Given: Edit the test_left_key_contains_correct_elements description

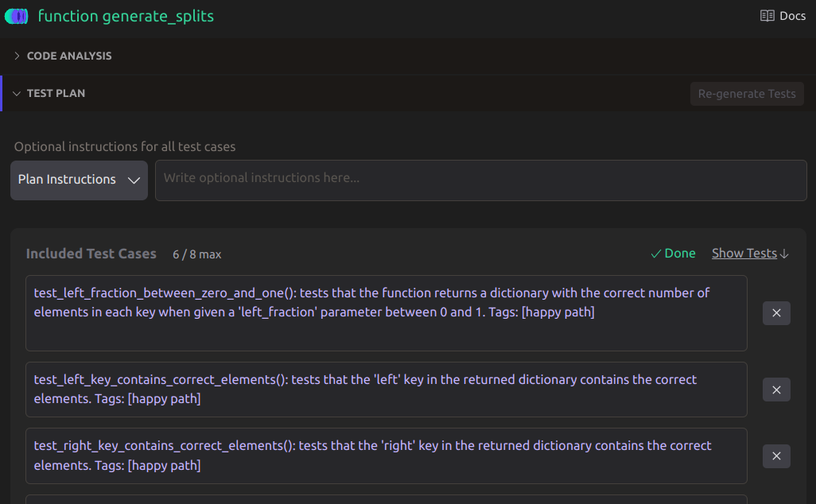Looking at the screenshot, I should (387, 390).
